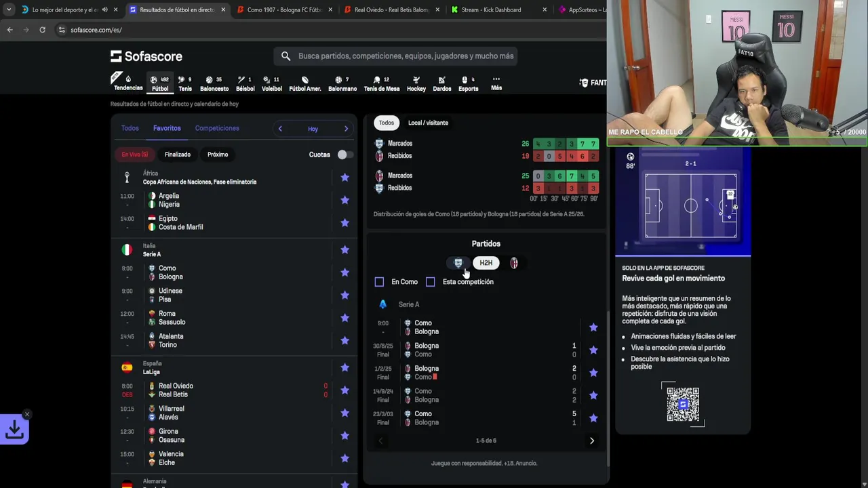Toggle the Real Oviedo vs Real Betis star
This screenshot has height=488, width=868.
(x=344, y=390)
